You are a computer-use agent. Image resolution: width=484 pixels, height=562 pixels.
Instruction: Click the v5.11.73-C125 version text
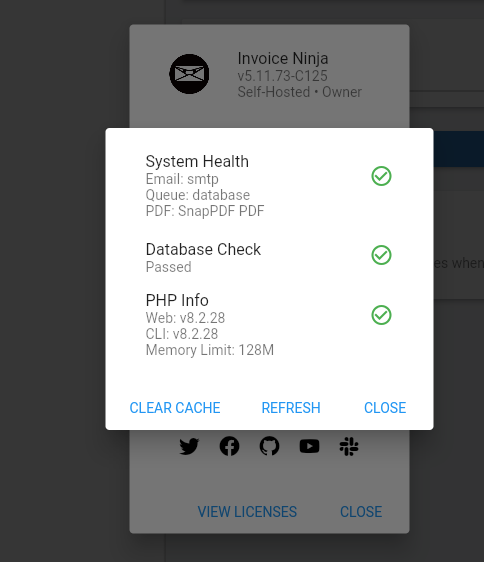[x=283, y=76]
